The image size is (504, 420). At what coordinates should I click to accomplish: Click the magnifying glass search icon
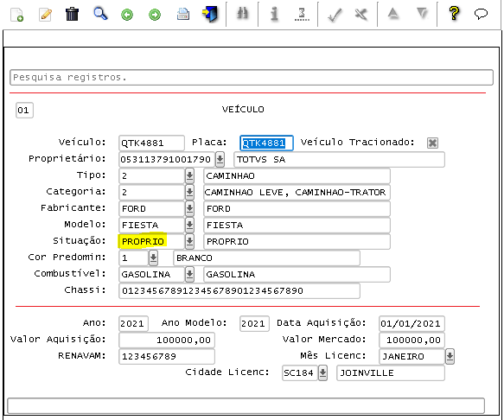tap(100, 14)
